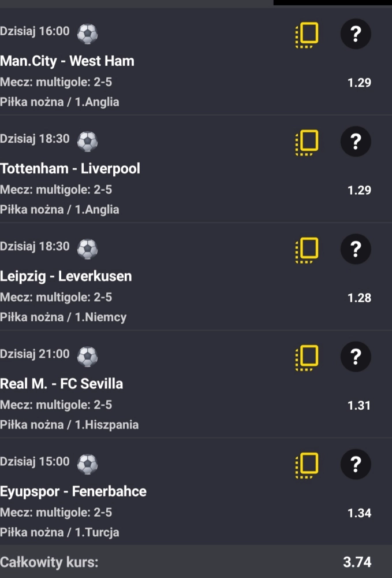
Task: Open help for Eyupspor - Fenerbahce bet
Action: click(x=356, y=465)
